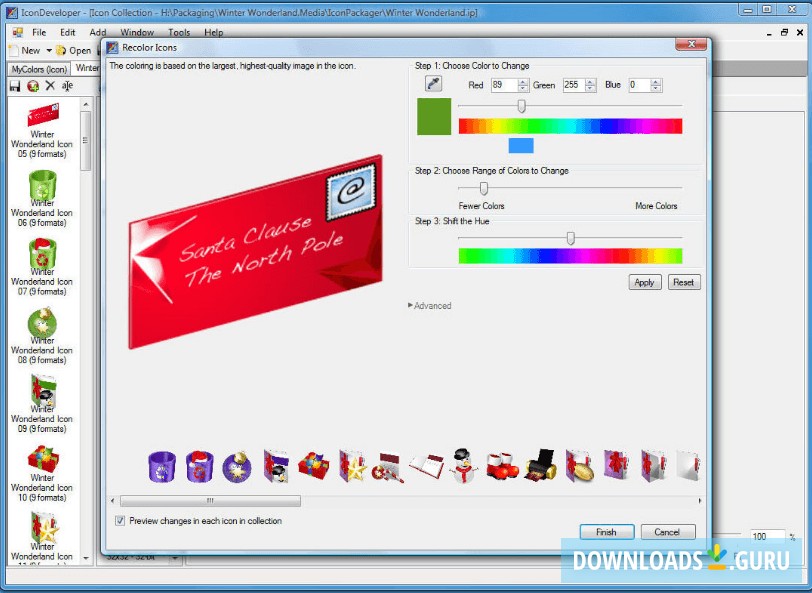Click the Add Icon toolbar button
The image size is (812, 593).
31,86
